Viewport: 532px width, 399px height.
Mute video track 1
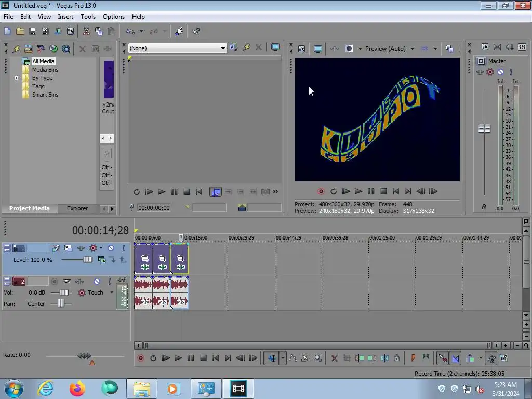coord(111,248)
